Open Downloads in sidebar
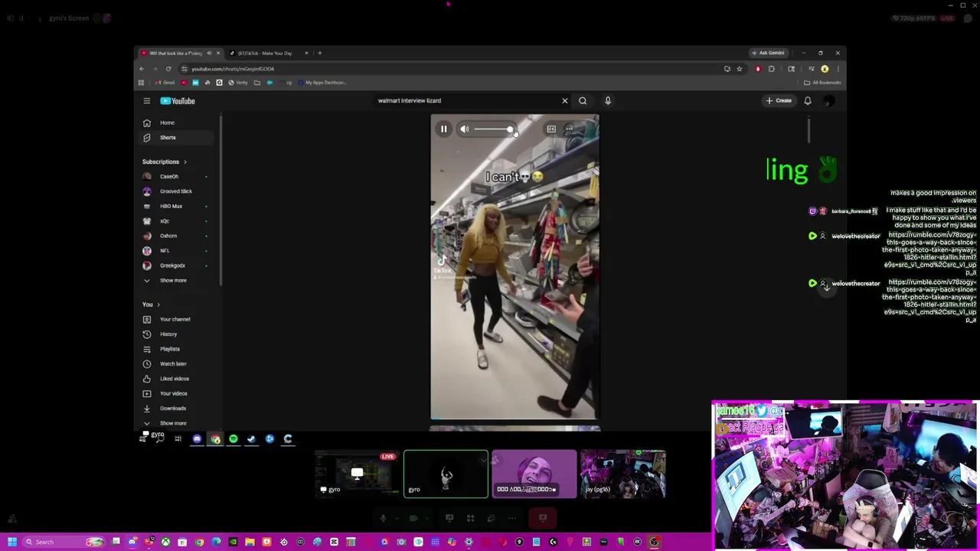This screenshot has width=980, height=551. [x=175, y=409]
